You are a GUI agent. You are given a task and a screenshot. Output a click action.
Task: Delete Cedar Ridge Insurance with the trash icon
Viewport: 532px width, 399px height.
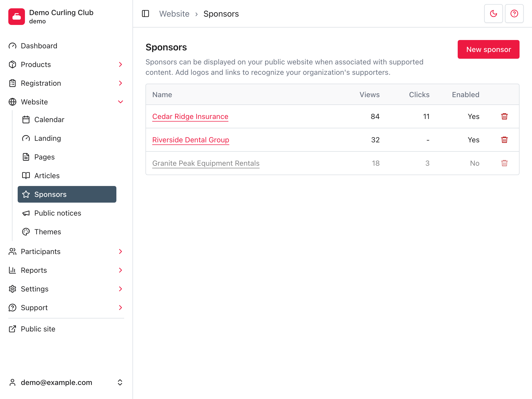click(504, 116)
